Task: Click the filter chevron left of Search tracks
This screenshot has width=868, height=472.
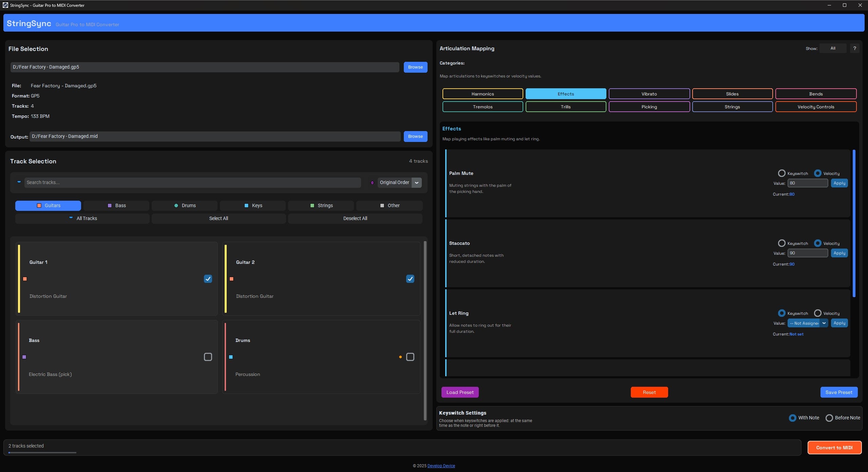Action: 19,182
